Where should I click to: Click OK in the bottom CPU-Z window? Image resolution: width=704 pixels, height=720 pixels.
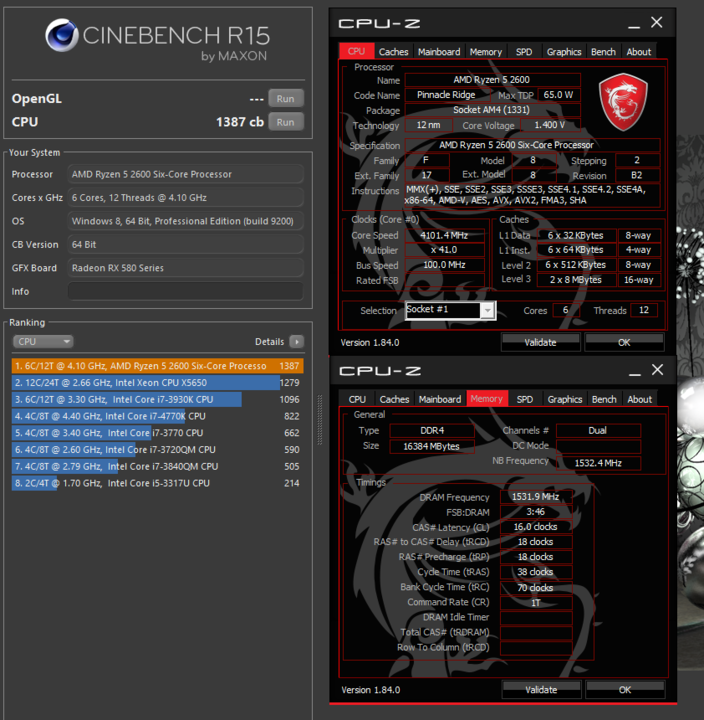[x=625, y=690]
